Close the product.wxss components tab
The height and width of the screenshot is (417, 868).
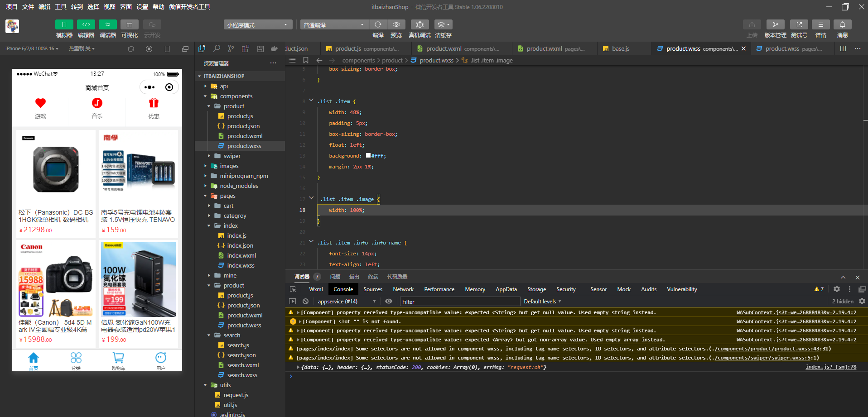[x=743, y=48]
